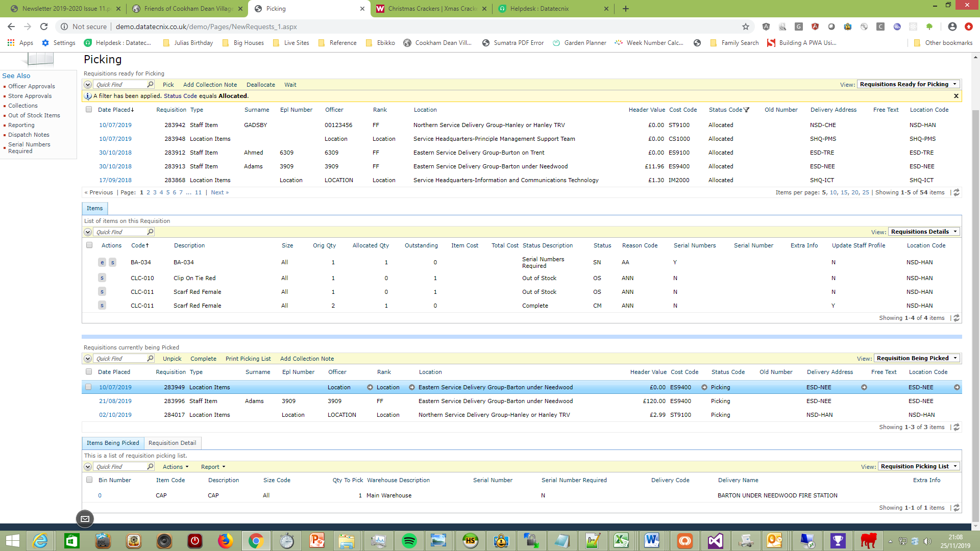The width and height of the screenshot is (980, 551).
Task: Refresh the Requisitions ready for Picking grid
Action: (957, 192)
